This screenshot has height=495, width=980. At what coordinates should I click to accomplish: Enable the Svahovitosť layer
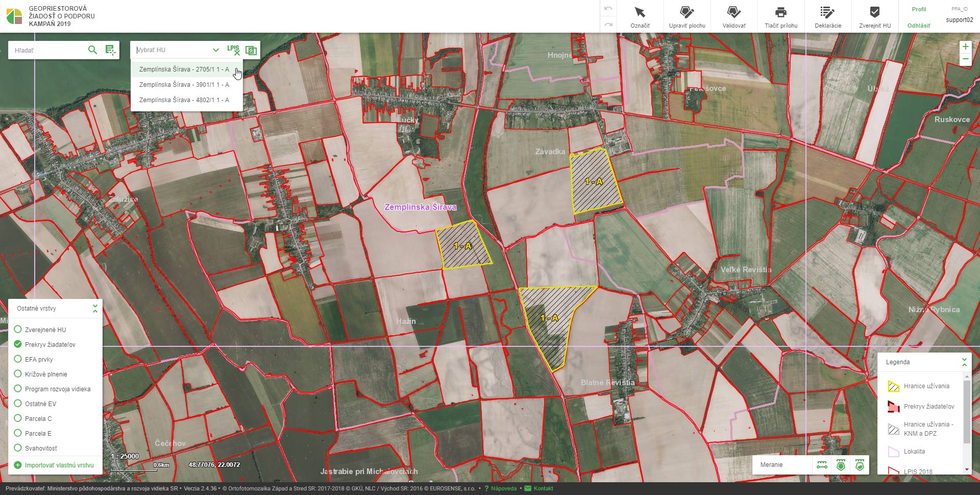tap(18, 448)
